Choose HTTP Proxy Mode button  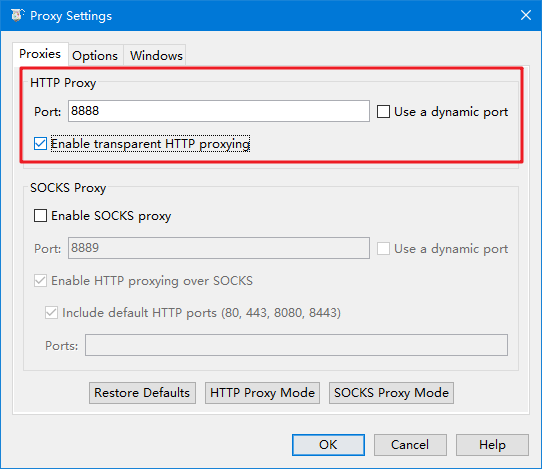click(262, 393)
